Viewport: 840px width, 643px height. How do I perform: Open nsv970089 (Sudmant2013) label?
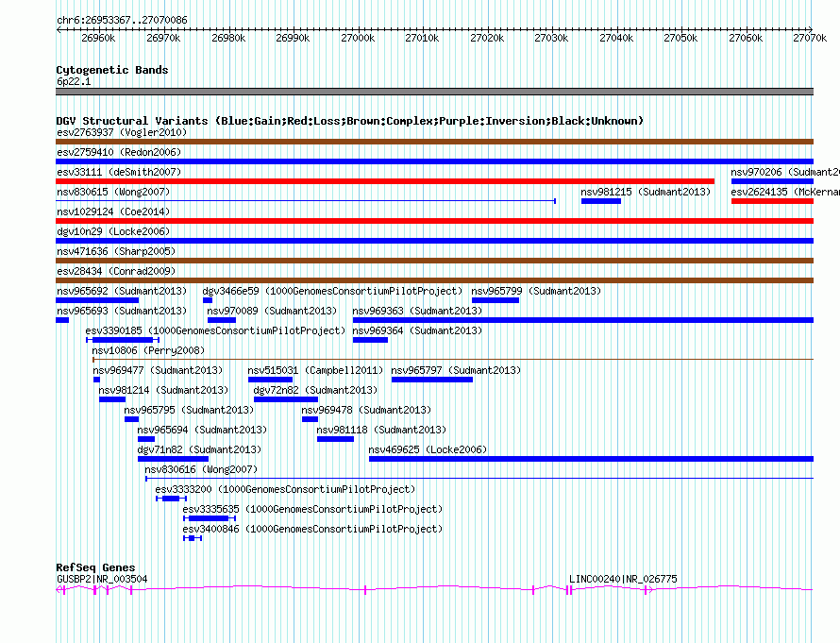click(272, 311)
